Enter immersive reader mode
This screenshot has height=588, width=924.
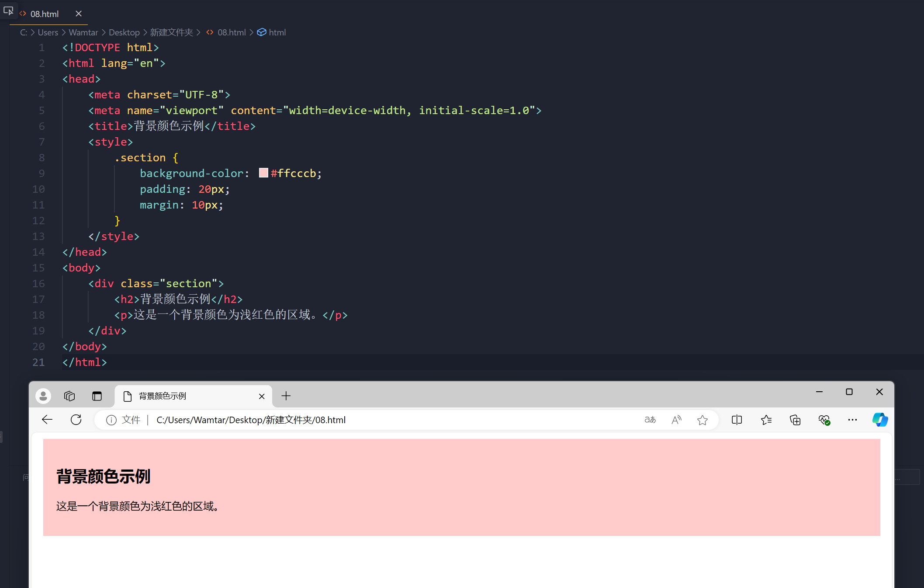coord(676,420)
